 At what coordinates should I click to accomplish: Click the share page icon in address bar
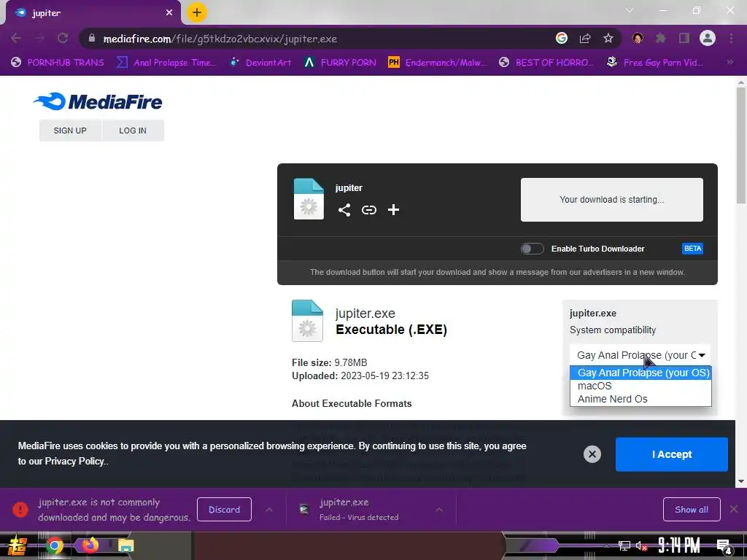[584, 38]
